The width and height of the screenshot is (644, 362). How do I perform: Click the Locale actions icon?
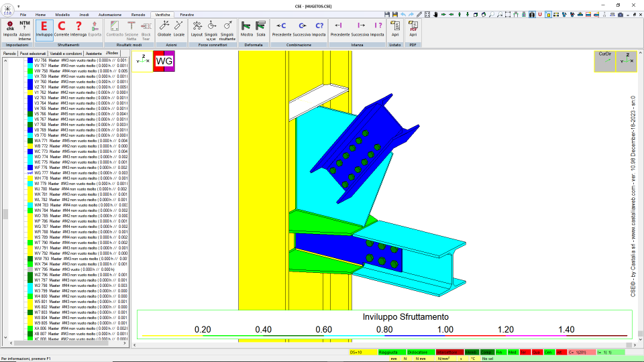[179, 29]
